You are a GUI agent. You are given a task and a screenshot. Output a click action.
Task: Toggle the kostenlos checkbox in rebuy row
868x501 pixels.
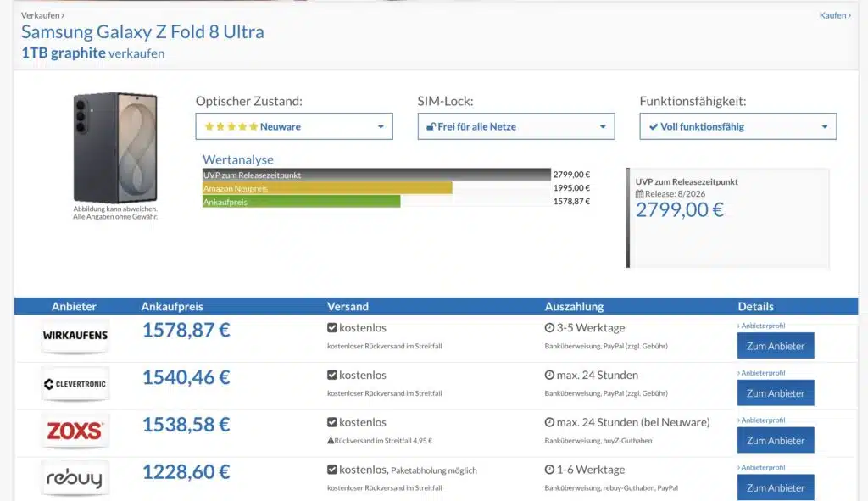coord(332,470)
